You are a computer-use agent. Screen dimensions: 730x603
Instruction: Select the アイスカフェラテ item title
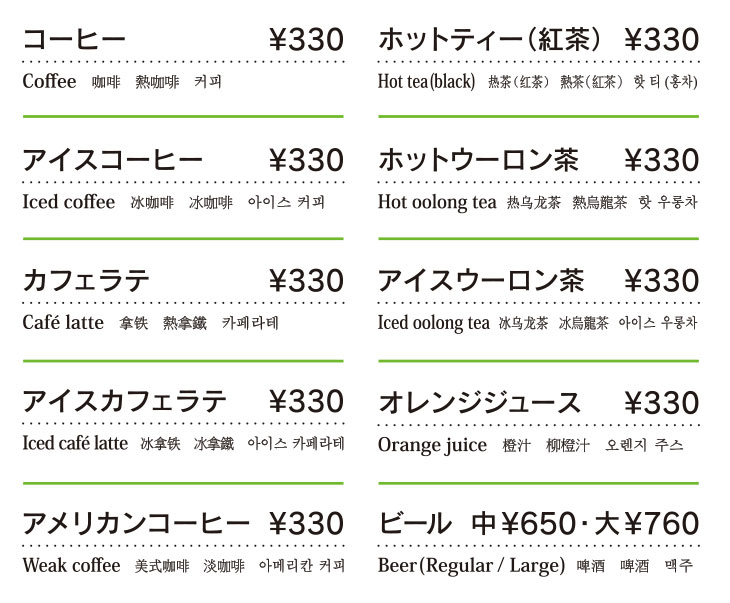124,401
